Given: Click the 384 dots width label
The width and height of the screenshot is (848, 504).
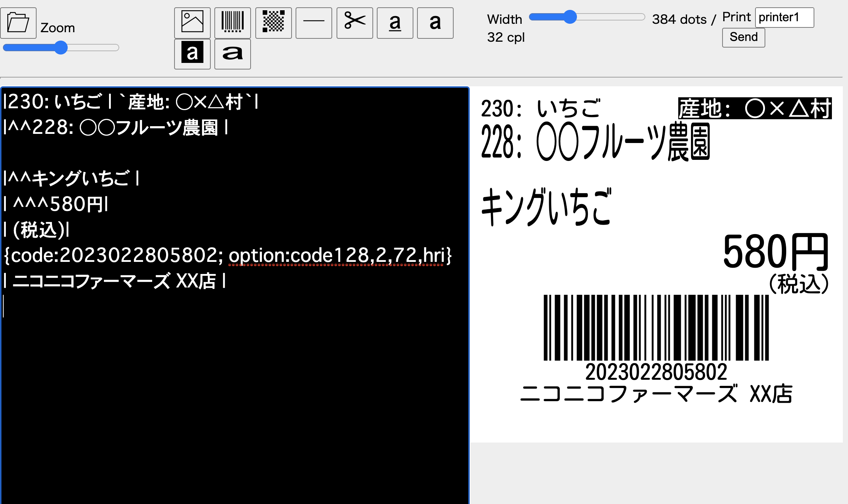Looking at the screenshot, I should (679, 19).
